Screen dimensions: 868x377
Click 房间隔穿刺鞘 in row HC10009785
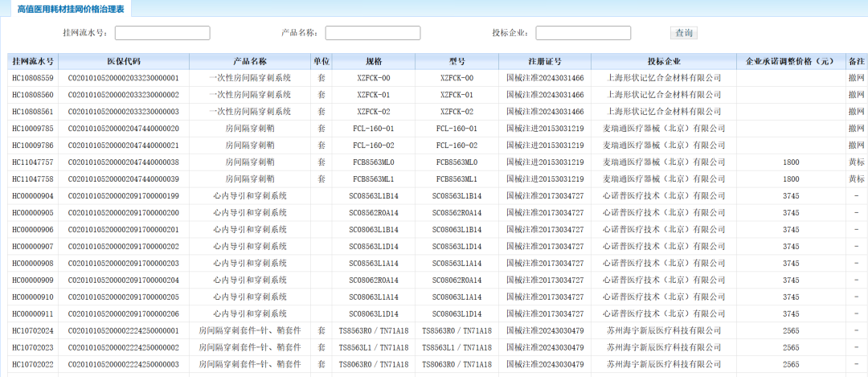pyautogui.click(x=250, y=129)
